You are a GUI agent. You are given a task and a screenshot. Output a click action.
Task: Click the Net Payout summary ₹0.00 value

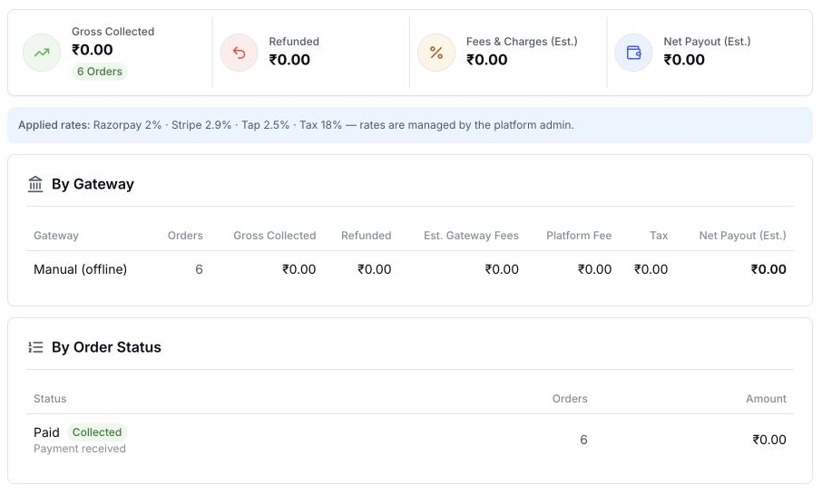coord(684,60)
